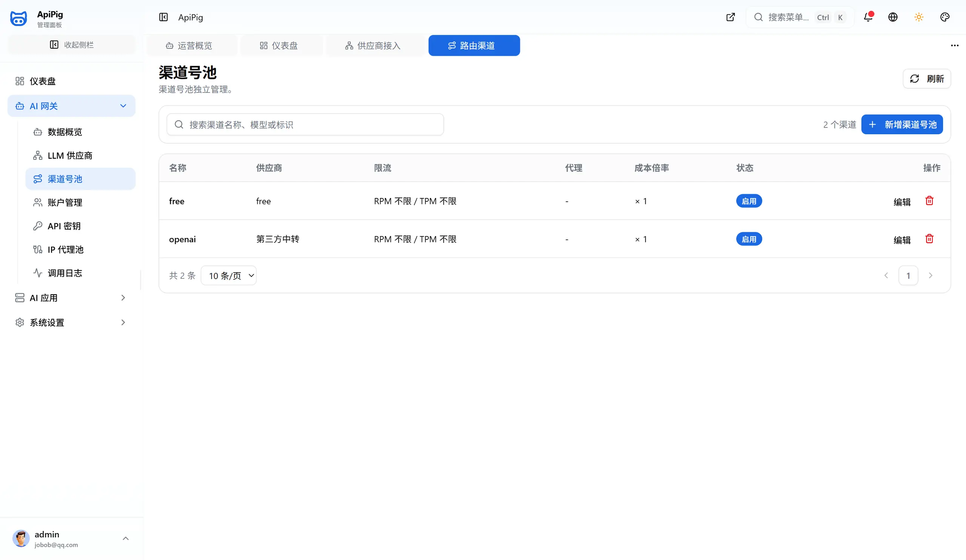This screenshot has width=966, height=560.
Task: Click the 新增渠道号池 button
Action: tap(902, 124)
